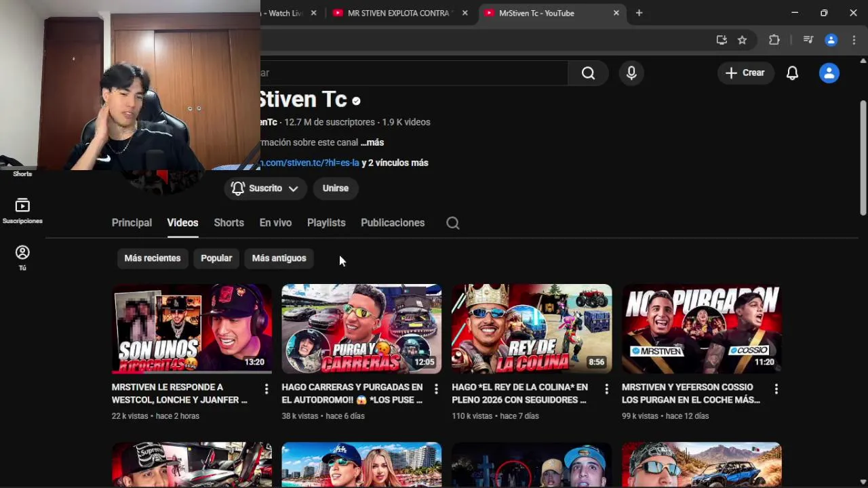The height and width of the screenshot is (488, 868).
Task: Open PURGA Y CARRERAS video thumbnail
Action: [x=361, y=329]
